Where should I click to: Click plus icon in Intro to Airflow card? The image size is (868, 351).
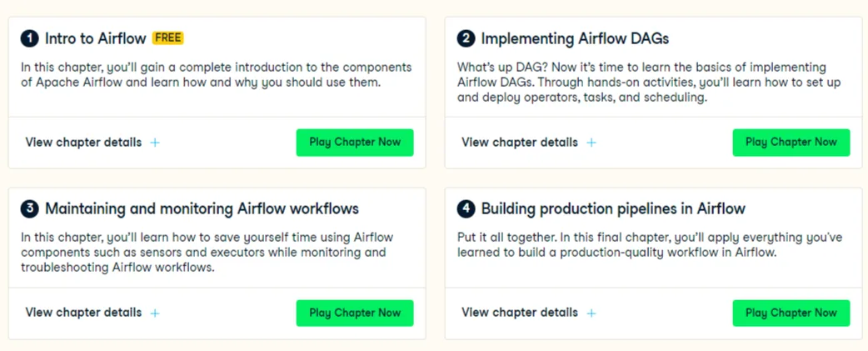point(155,143)
